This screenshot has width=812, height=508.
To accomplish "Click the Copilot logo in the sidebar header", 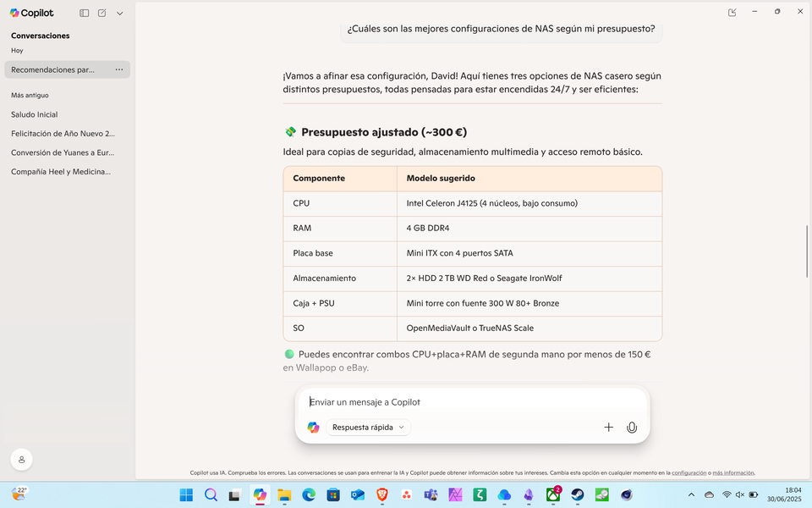I will (x=31, y=13).
